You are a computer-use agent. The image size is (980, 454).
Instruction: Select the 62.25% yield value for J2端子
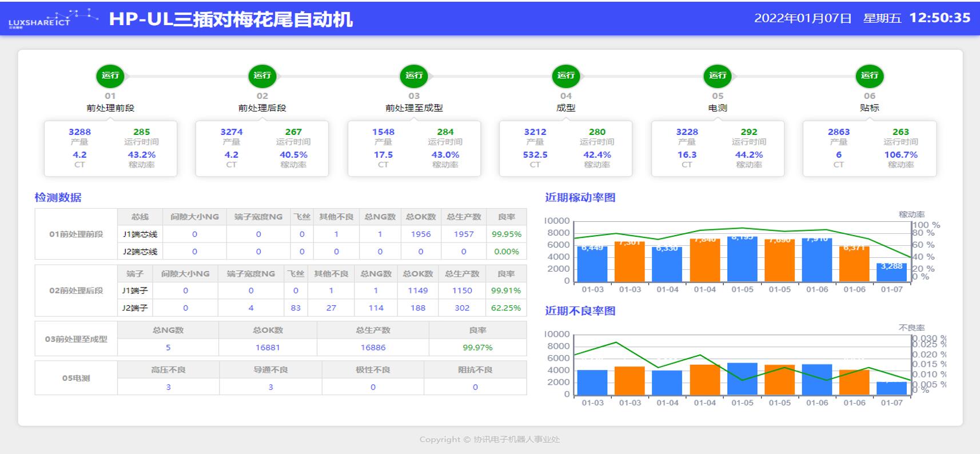point(505,308)
